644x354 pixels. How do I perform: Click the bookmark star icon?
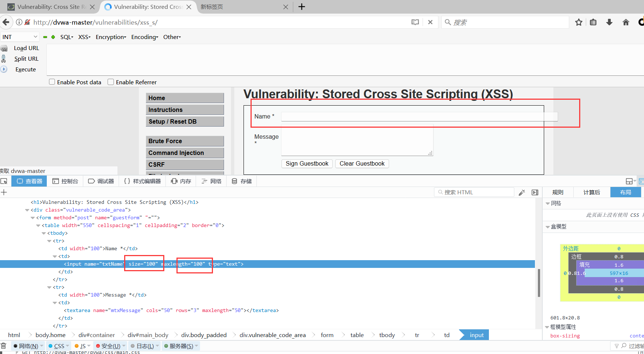[578, 22]
